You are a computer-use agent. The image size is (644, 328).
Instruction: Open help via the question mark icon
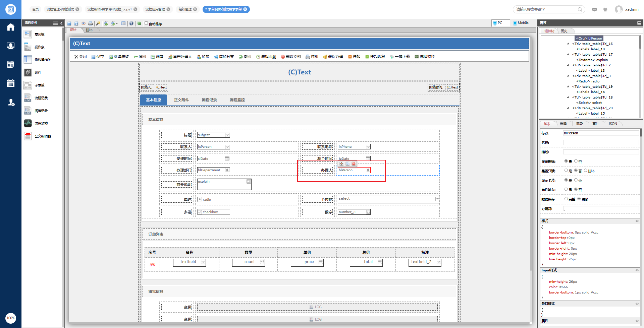tap(131, 23)
